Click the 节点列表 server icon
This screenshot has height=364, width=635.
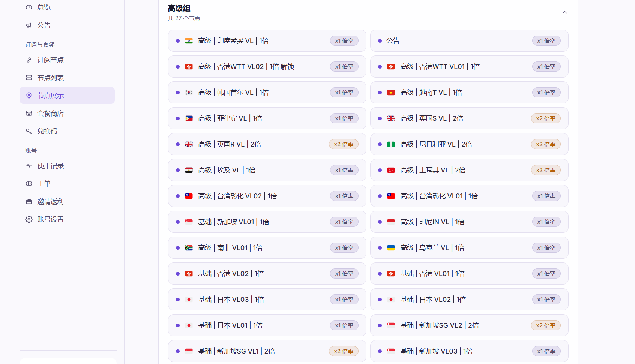point(29,78)
